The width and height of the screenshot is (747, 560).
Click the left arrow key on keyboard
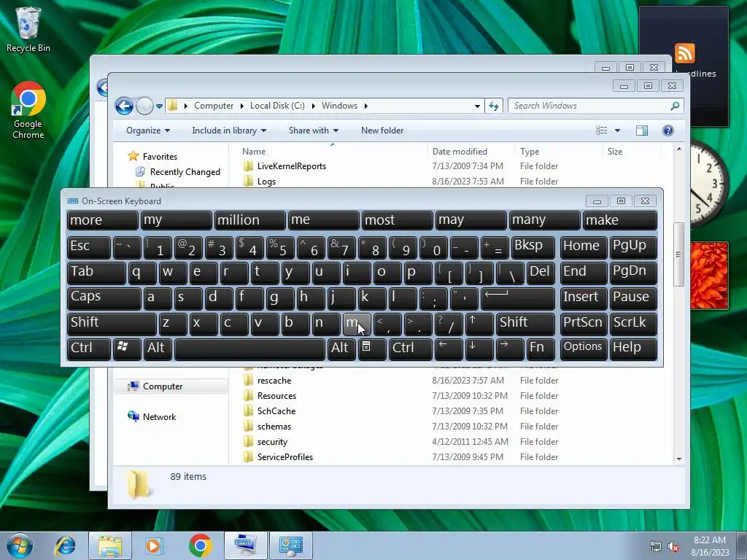(x=449, y=348)
